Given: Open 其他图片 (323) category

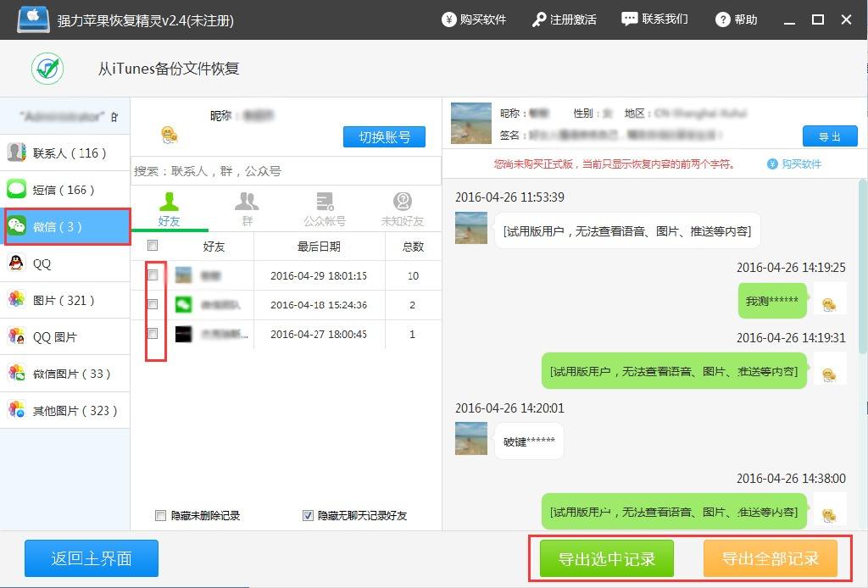Looking at the screenshot, I should point(65,410).
